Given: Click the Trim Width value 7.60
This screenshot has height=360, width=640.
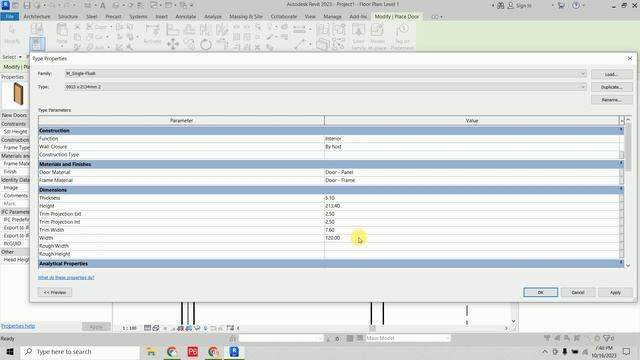Looking at the screenshot, I should pyautogui.click(x=330, y=230).
